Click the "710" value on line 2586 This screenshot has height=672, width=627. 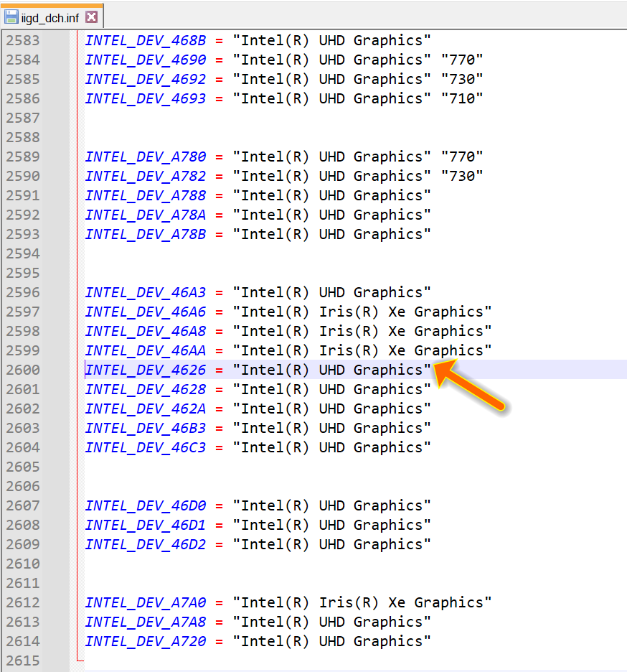462,98
